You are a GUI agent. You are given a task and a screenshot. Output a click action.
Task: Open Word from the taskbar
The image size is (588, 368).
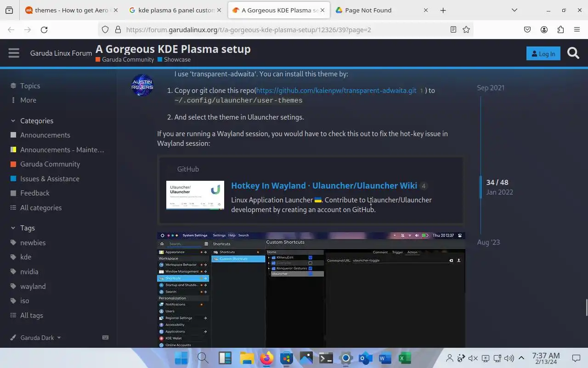[x=385, y=358]
